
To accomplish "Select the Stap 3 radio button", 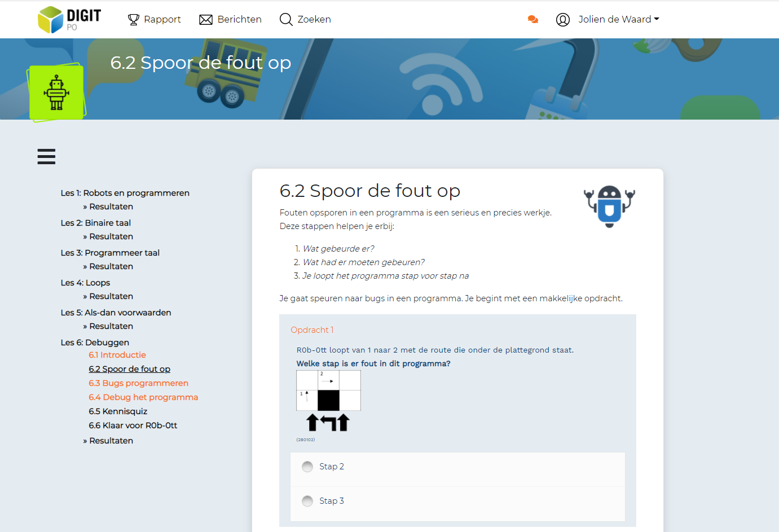I will 307,501.
